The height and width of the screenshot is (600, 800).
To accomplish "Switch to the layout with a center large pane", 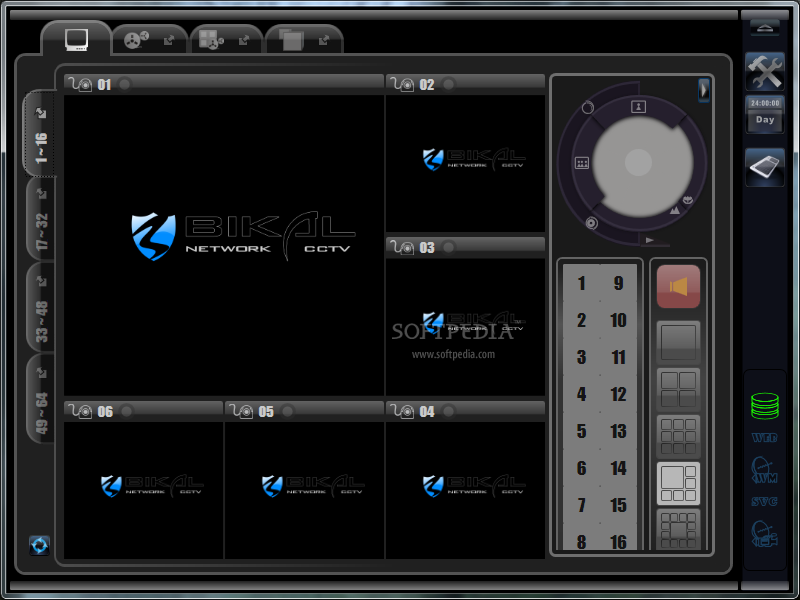I will 678,530.
